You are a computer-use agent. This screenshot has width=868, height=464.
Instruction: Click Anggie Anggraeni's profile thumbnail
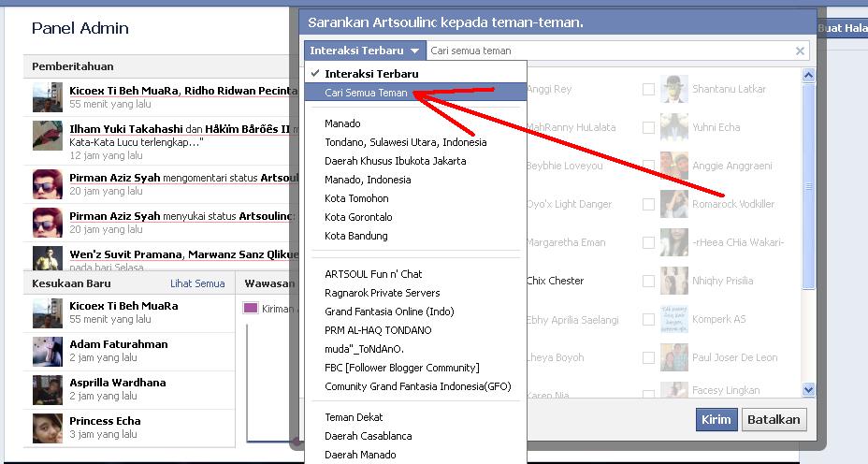pos(674,166)
